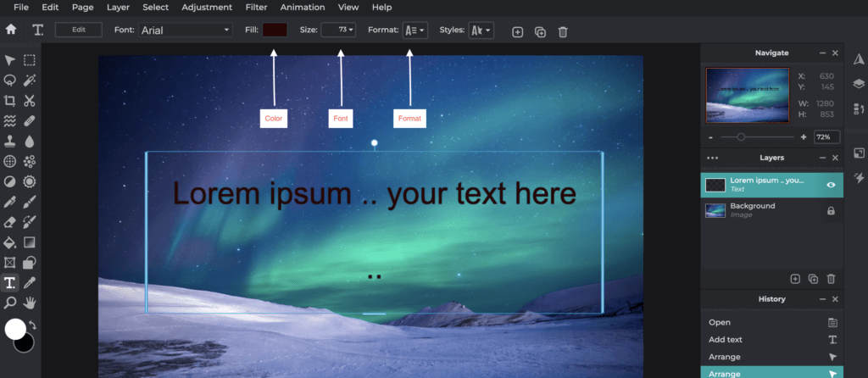
Task: Pick the Eyedropper color picker tool
Action: coord(30,283)
